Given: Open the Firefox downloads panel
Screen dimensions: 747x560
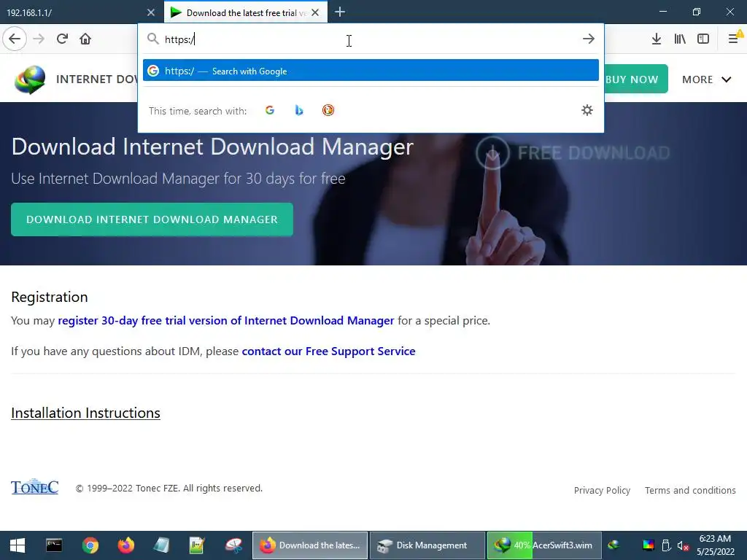Looking at the screenshot, I should (x=656, y=39).
